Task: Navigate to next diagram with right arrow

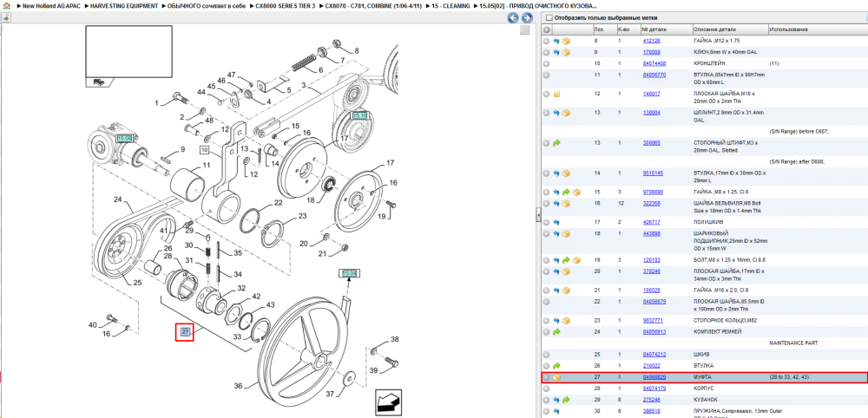Action: (527, 18)
